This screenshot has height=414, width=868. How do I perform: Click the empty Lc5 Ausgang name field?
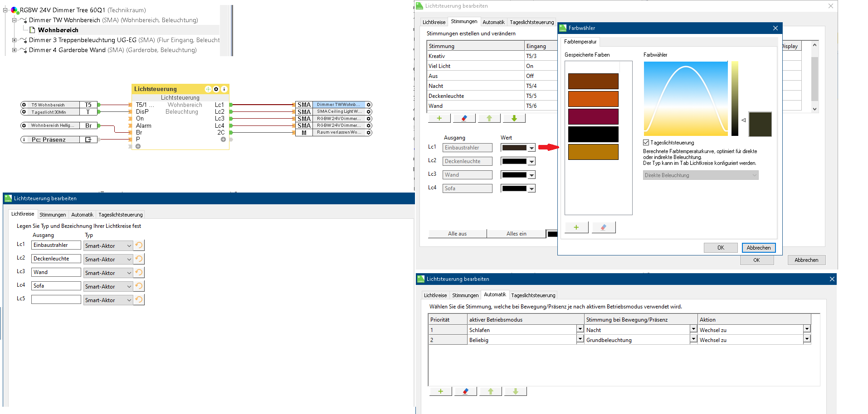(x=56, y=299)
